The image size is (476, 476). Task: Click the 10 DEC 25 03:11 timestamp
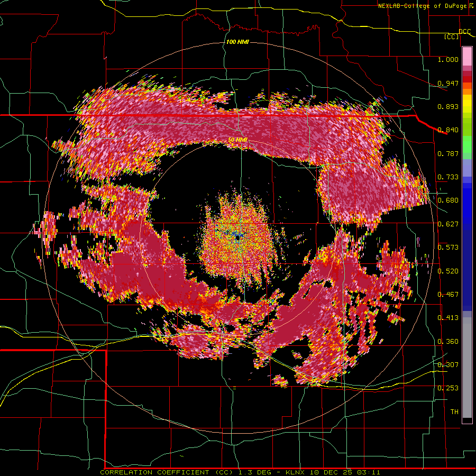click(x=345, y=472)
